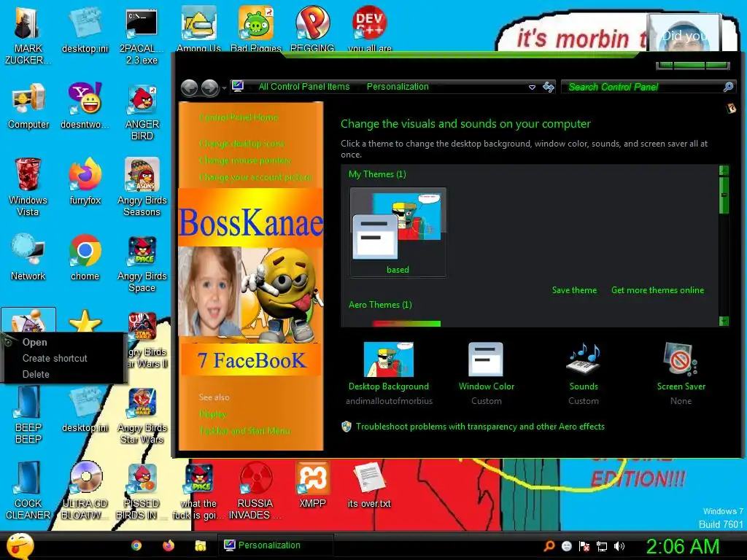This screenshot has width=747, height=560.
Task: Click the 2:06 AM clock
Action: point(682,546)
